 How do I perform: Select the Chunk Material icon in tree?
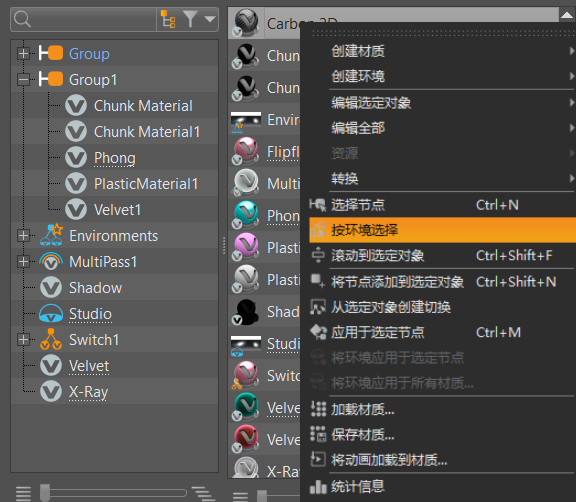point(76,105)
